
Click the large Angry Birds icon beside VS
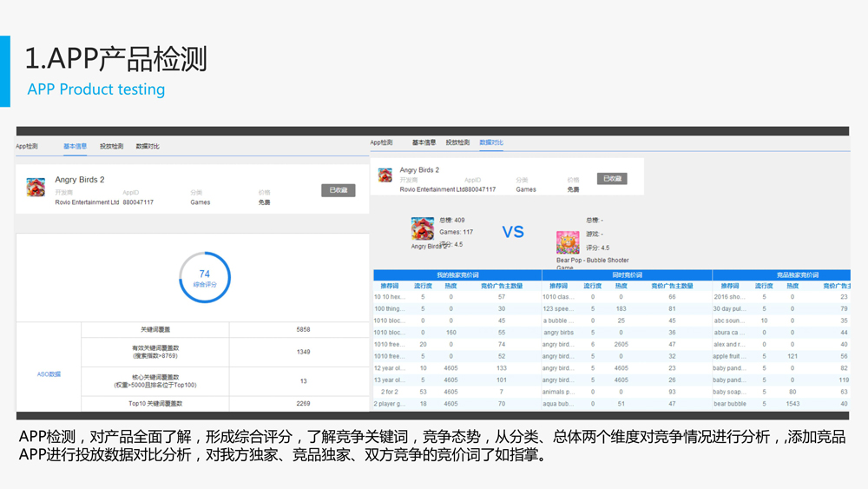coord(423,228)
